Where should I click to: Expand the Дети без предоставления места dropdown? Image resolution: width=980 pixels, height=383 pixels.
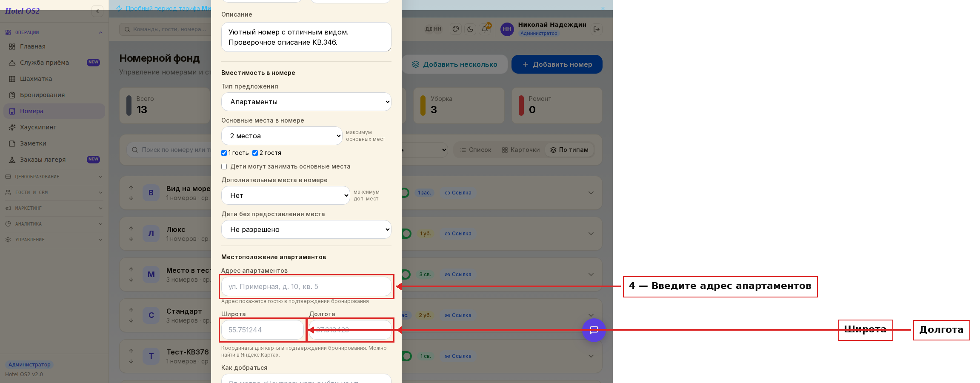tap(306, 229)
